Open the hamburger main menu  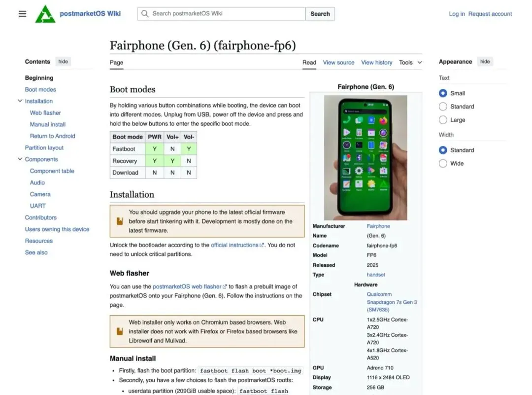22,14
